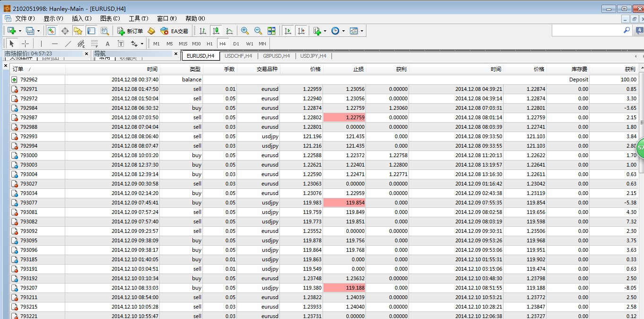644x319 pixels.
Task: Open the New Chart dropdown arrow
Action: tap(20, 31)
